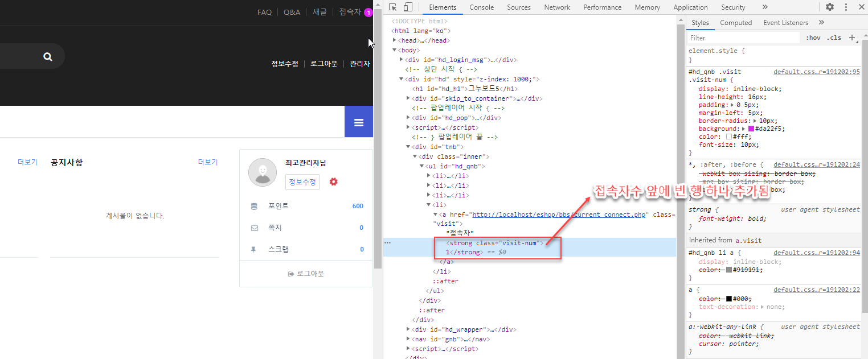Switch to the Console tab
The height and width of the screenshot is (359, 868).
pos(481,7)
